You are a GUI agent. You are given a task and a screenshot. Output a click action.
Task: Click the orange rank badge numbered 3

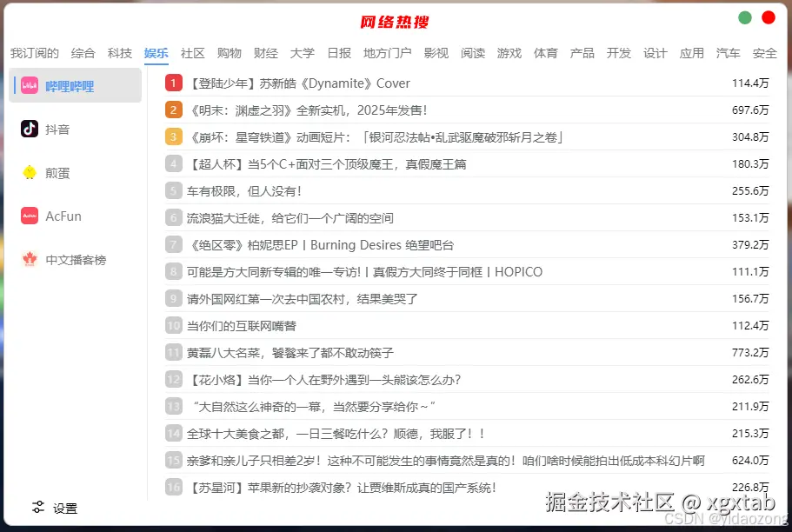click(173, 137)
